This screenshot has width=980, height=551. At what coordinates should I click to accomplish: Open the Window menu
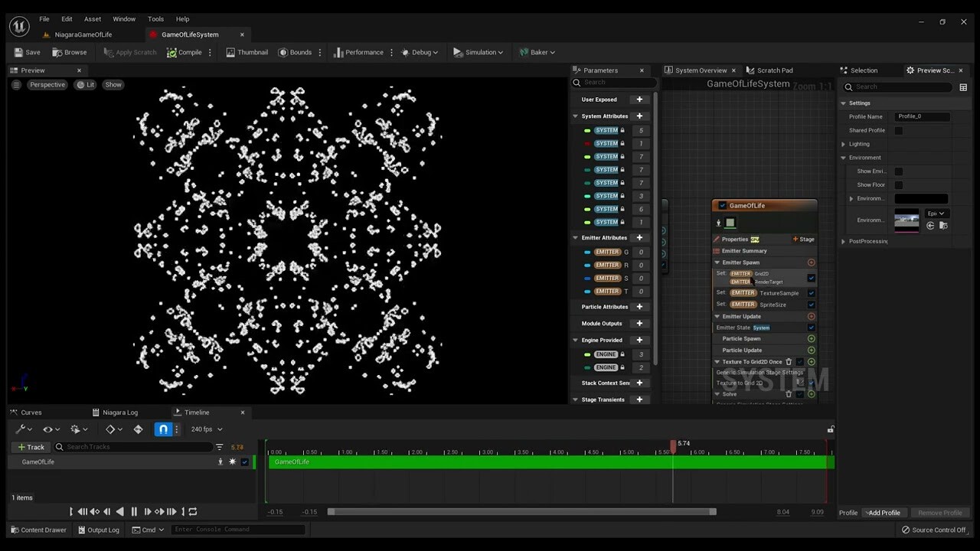(x=124, y=19)
